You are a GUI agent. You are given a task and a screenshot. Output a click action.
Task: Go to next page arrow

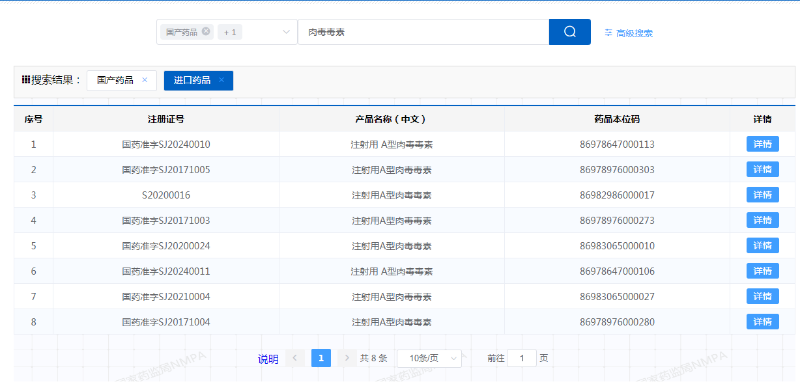pos(347,358)
